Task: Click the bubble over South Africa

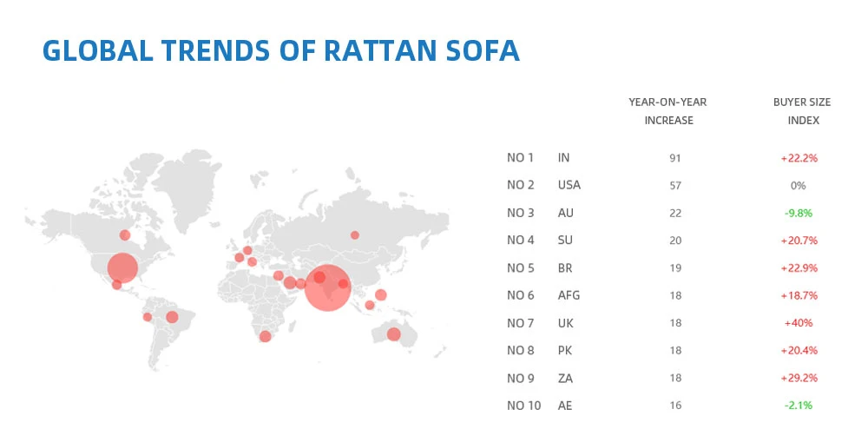Action: 265,336
